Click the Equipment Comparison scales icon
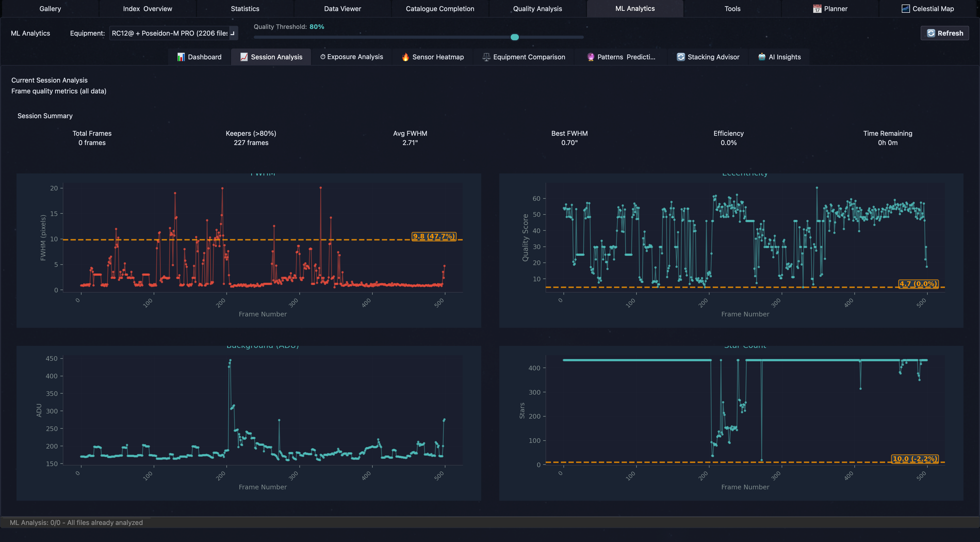Viewport: 980px width, 542px height. (486, 57)
